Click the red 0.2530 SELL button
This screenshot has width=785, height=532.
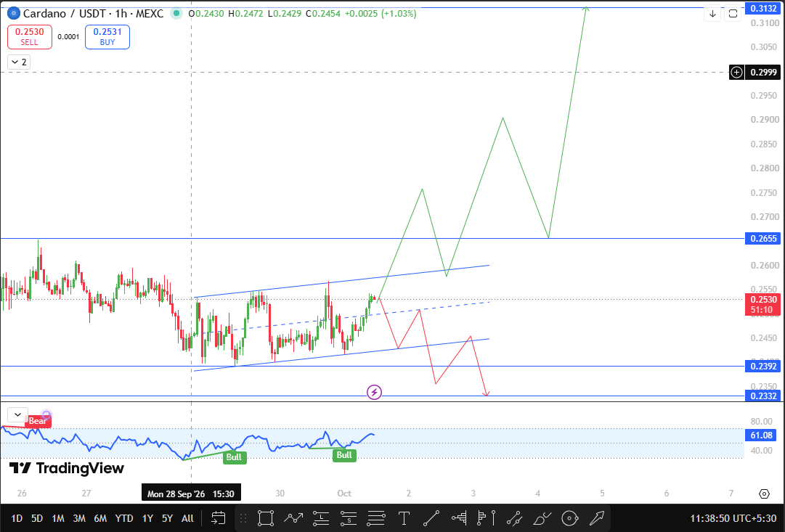[x=30, y=37]
